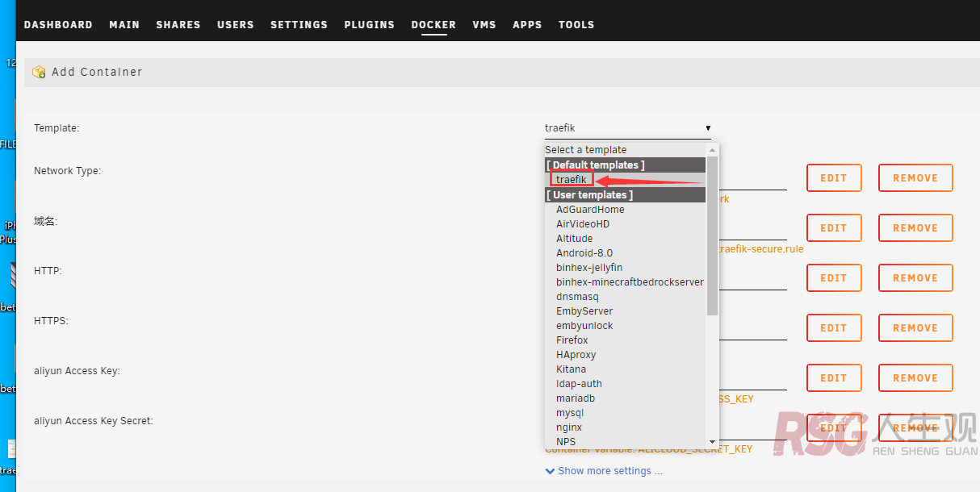The height and width of the screenshot is (492, 980).
Task: Expand 'Show more settings ...'
Action: [604, 471]
